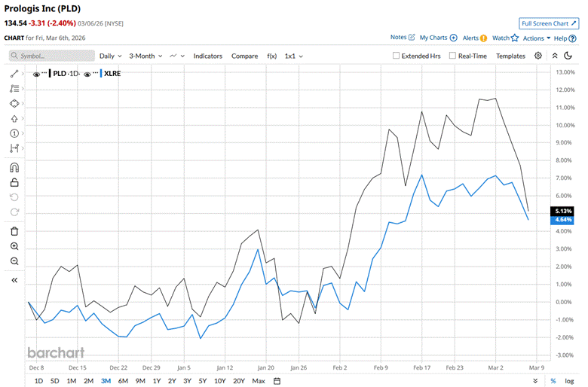Switch to dark mode with the moon icon
Image resolution: width=588 pixels, height=387 pixels.
pyautogui.click(x=568, y=56)
